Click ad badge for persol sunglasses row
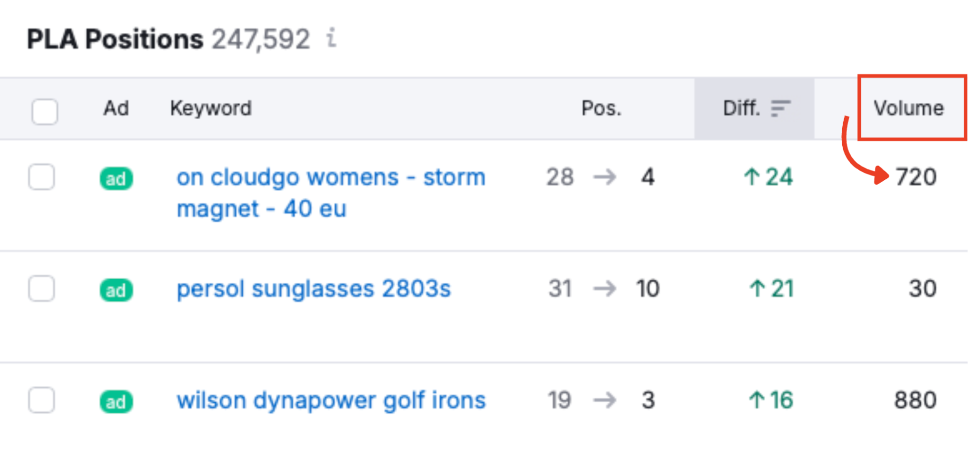 (116, 291)
